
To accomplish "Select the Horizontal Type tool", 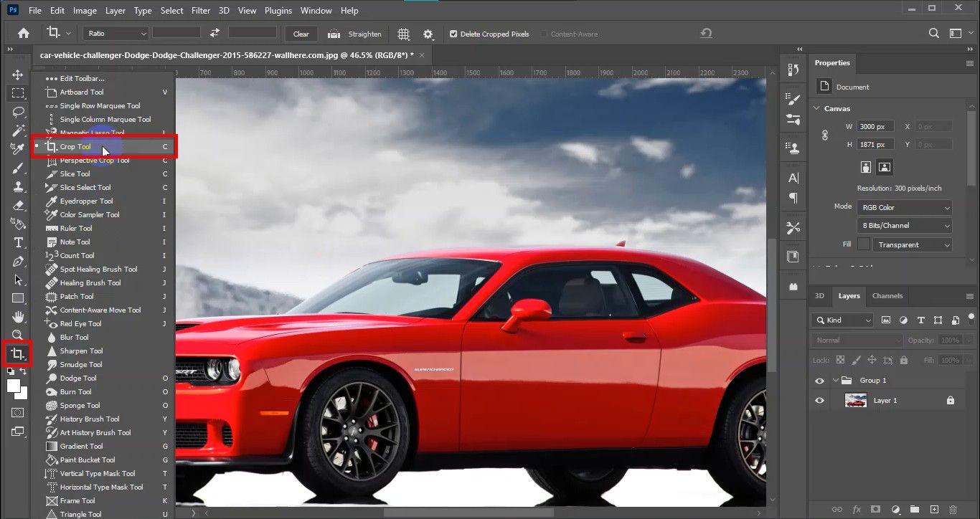I will click(x=17, y=242).
